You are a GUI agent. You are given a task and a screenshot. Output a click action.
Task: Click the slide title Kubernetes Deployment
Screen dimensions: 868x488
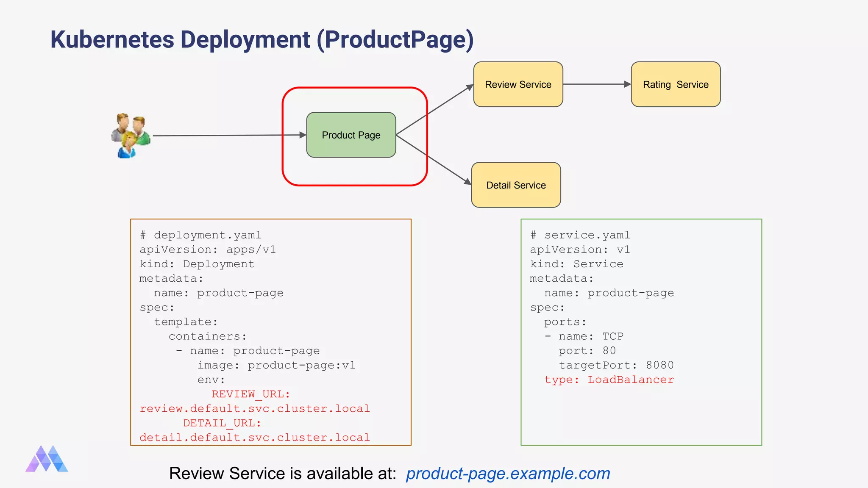click(262, 39)
